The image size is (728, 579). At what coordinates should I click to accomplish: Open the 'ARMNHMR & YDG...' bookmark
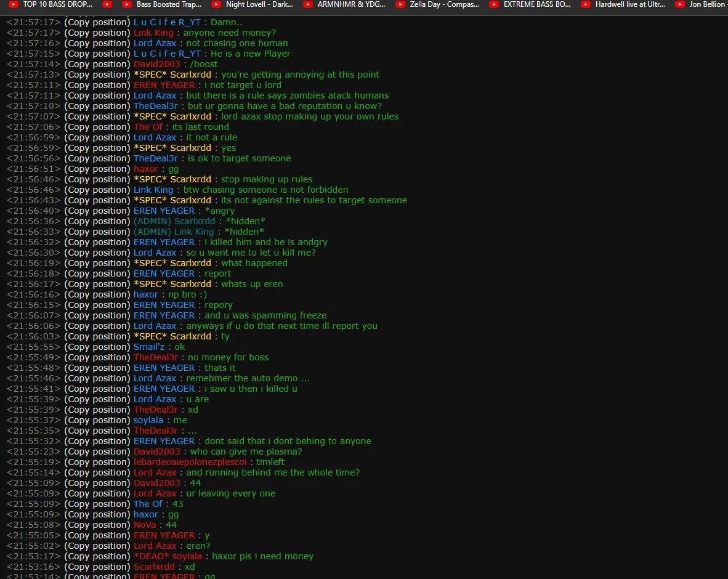344,4
